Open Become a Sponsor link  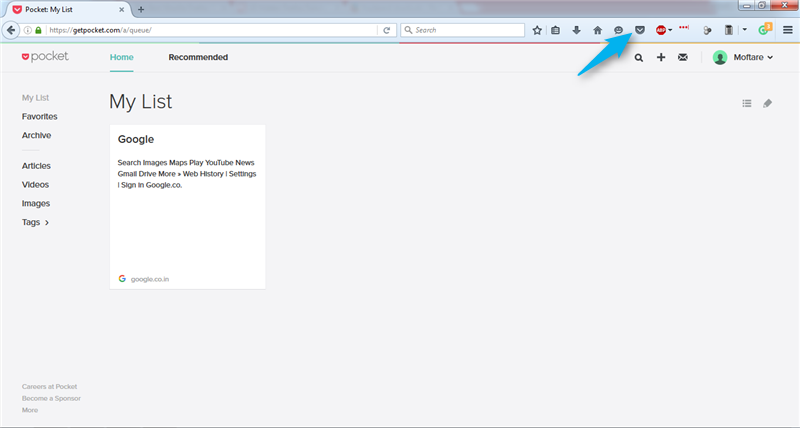click(51, 398)
